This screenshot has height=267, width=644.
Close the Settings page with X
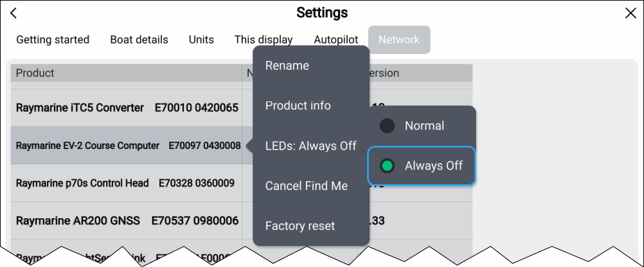pyautogui.click(x=631, y=13)
